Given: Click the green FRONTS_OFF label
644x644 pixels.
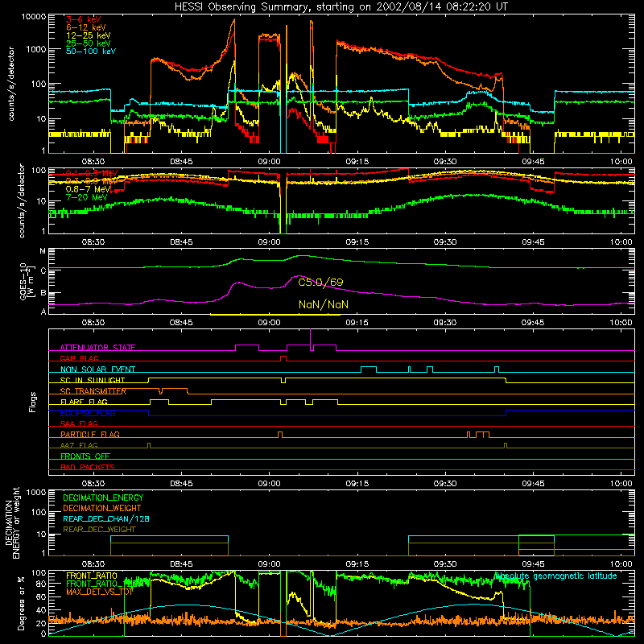Looking at the screenshot, I should tap(85, 456).
